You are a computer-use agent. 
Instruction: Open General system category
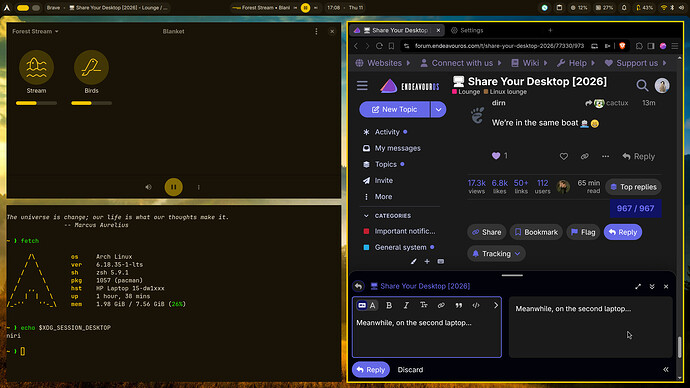pyautogui.click(x=400, y=247)
